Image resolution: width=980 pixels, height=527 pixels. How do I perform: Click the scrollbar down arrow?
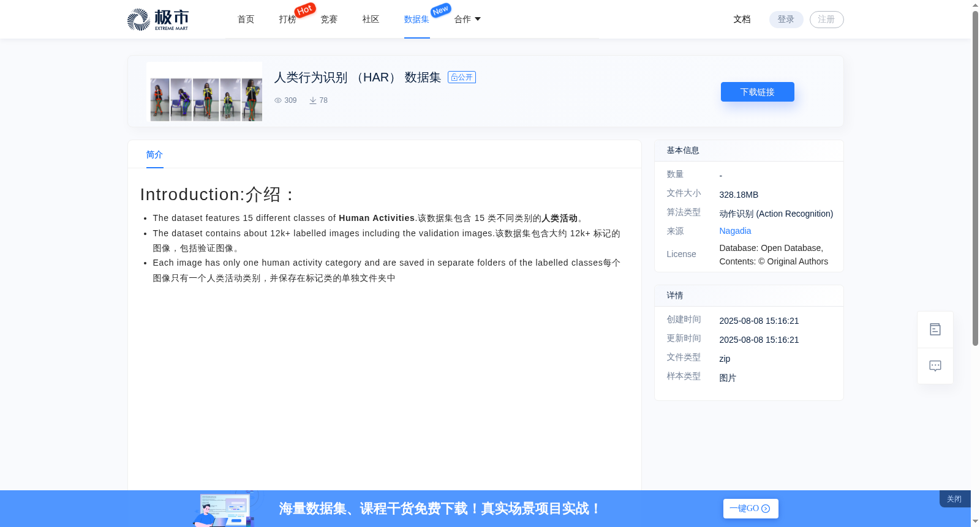click(x=975, y=521)
